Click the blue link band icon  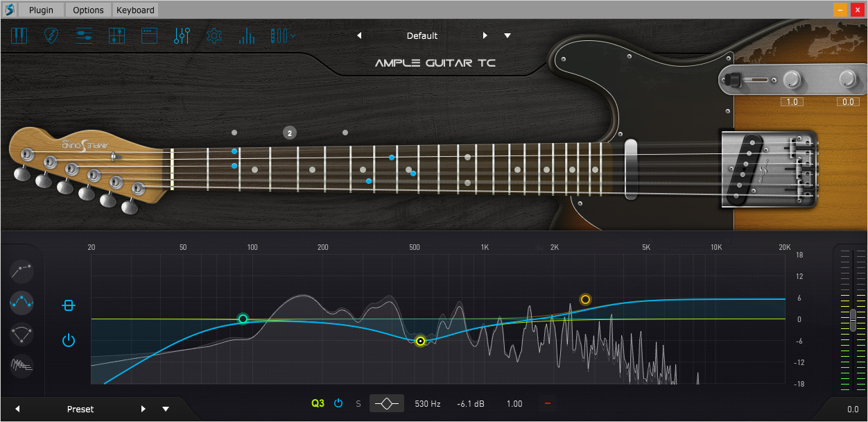(68, 305)
